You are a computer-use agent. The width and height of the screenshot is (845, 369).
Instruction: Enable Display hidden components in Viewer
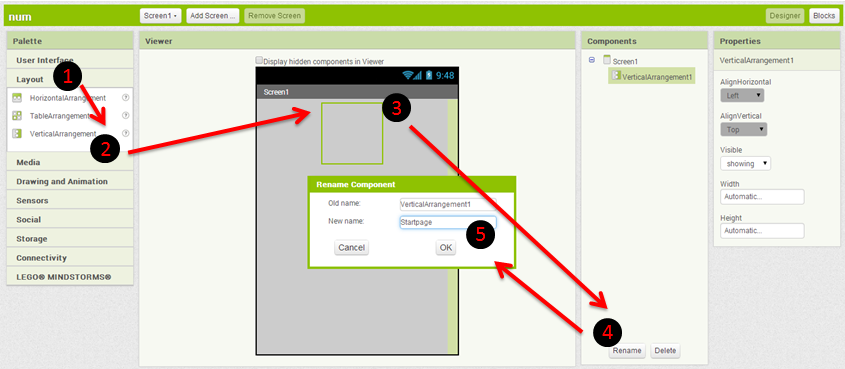pyautogui.click(x=259, y=60)
